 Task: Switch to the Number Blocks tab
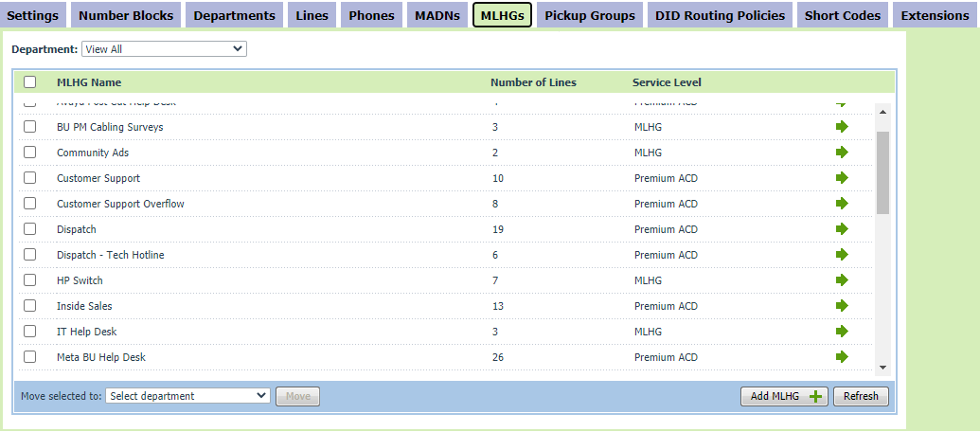tap(126, 15)
